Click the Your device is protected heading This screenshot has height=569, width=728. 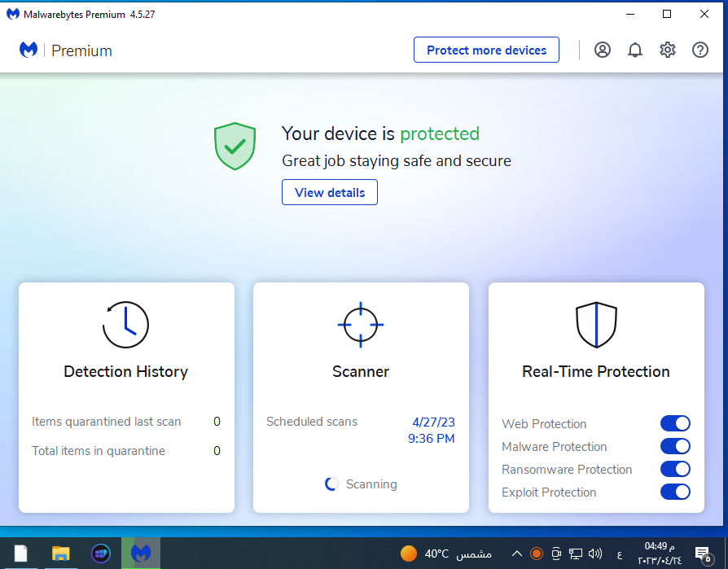[380, 133]
